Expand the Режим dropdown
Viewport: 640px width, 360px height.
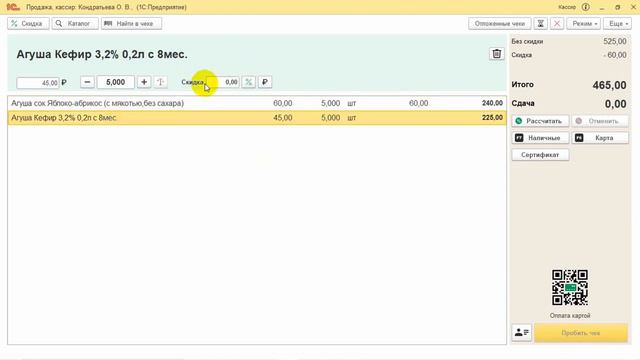(x=584, y=24)
